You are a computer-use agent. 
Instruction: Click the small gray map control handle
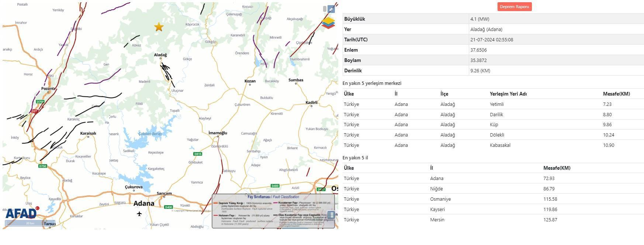(325, 9)
